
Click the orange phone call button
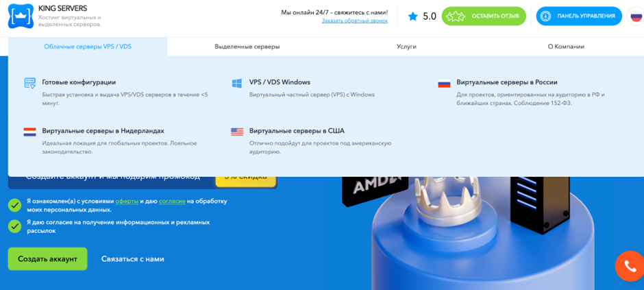point(630,266)
